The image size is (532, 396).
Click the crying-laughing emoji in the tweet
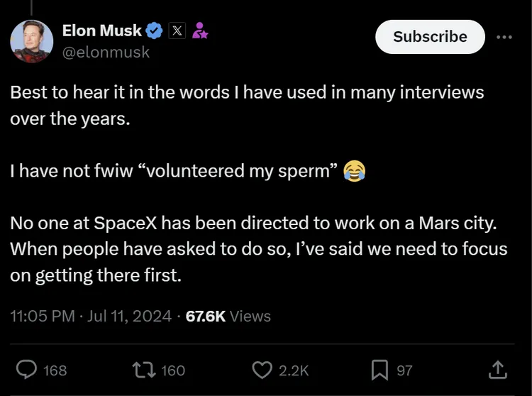click(x=354, y=171)
